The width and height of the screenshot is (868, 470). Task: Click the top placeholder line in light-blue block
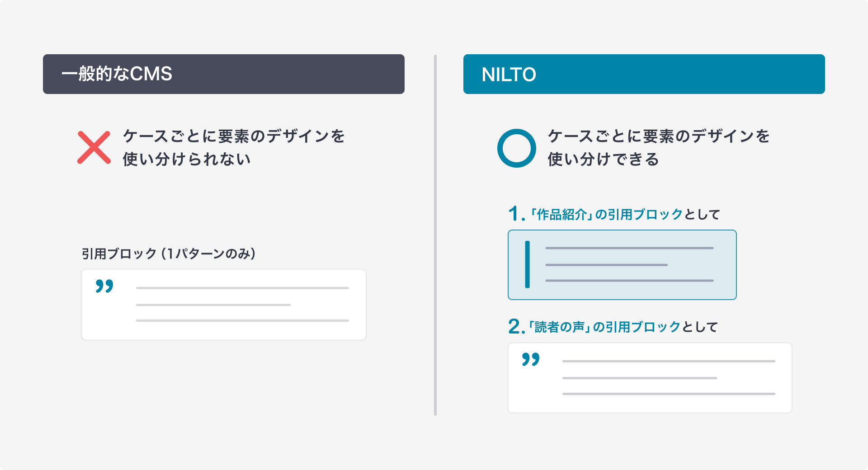click(629, 248)
